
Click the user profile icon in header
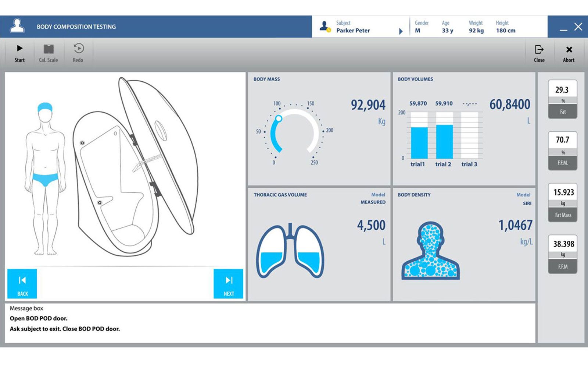pos(17,26)
